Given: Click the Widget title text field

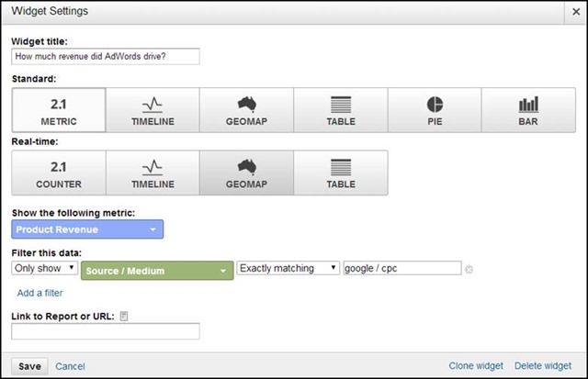Looking at the screenshot, I should coord(106,55).
